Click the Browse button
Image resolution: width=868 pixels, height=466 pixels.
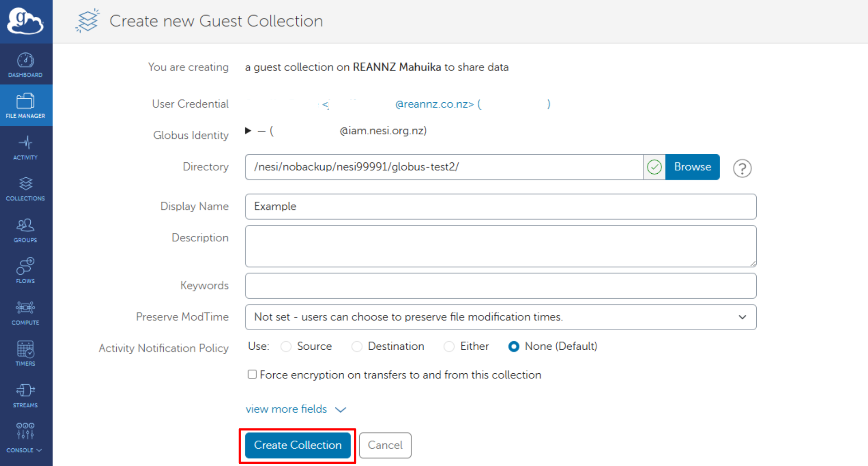coord(693,167)
